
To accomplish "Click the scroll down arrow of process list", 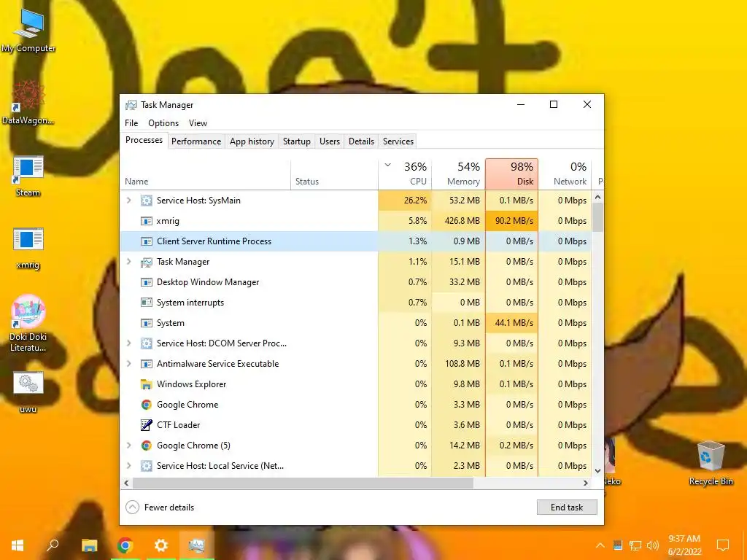I will coord(598,470).
